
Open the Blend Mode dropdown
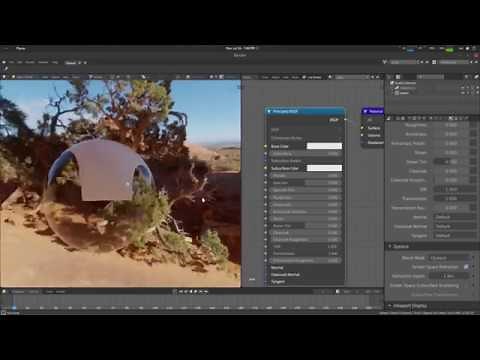pos(450,258)
